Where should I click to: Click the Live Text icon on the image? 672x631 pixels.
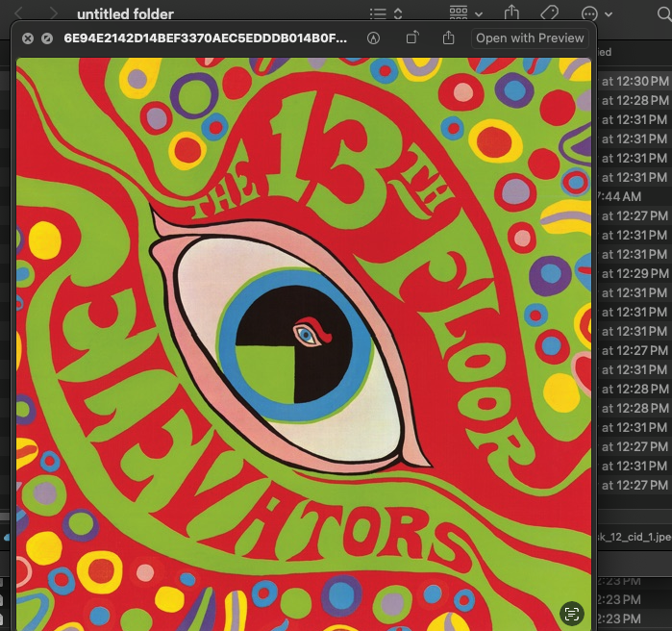click(x=572, y=614)
